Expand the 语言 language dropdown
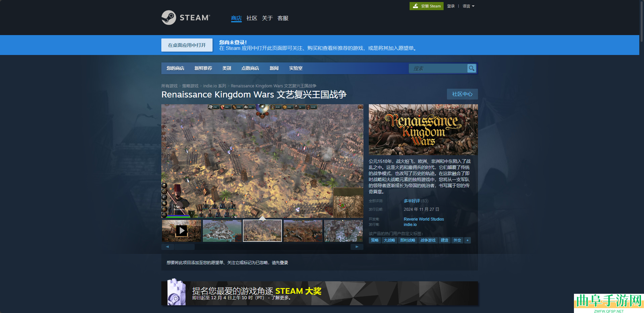The width and height of the screenshot is (644, 313). point(468,6)
